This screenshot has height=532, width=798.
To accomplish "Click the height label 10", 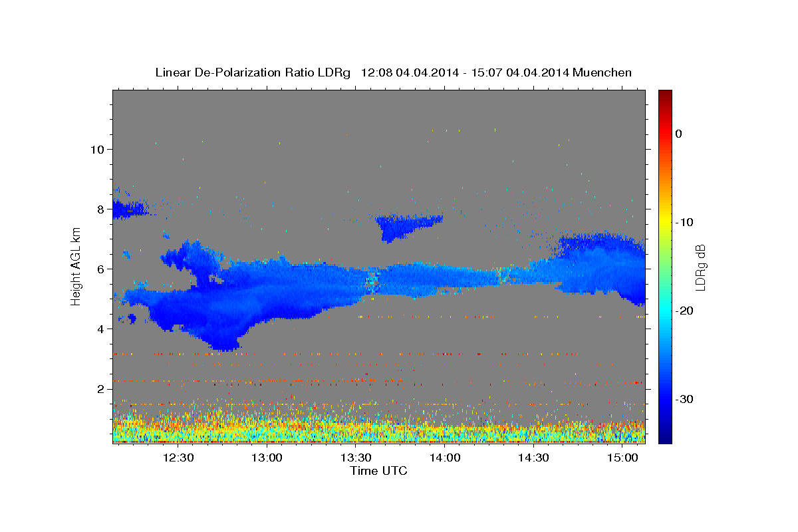I will (96, 149).
